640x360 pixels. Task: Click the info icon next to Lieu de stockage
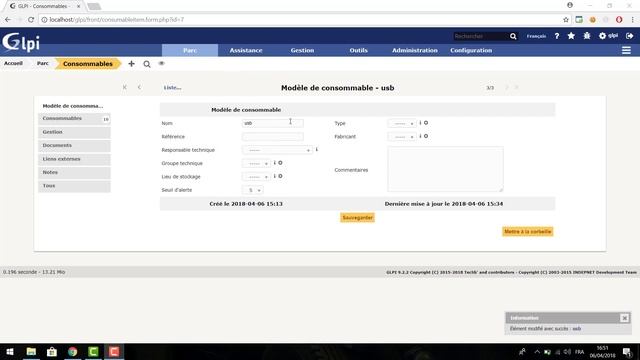pos(275,176)
